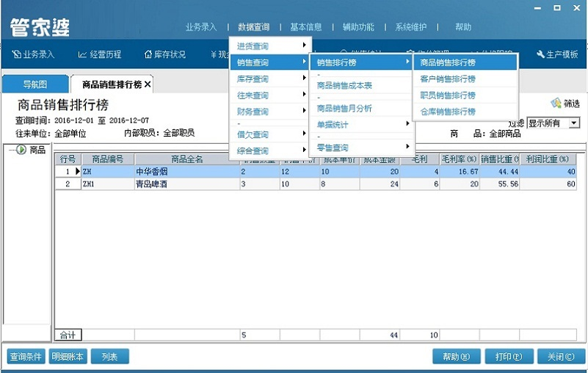Expand the 零售查询 submenu

coord(361,148)
